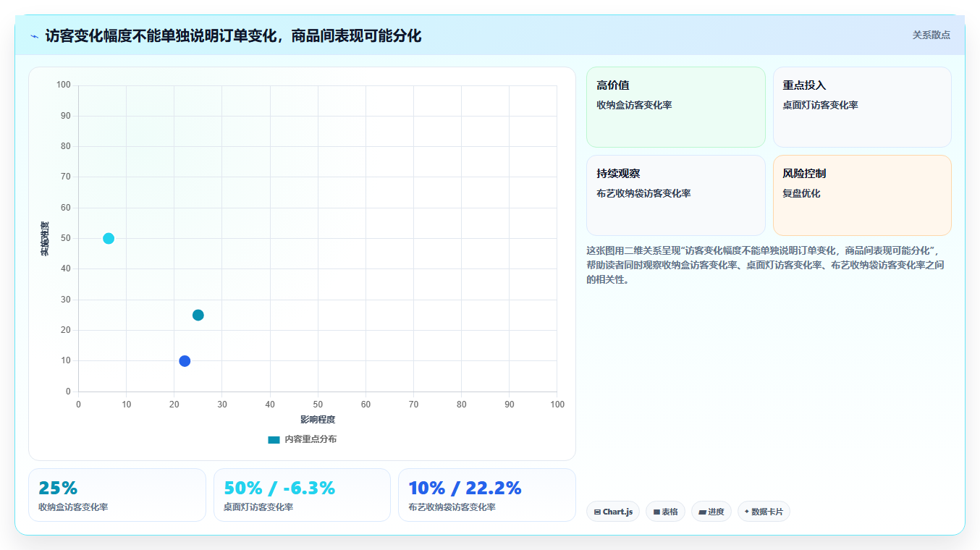Click 收纳盒访客变化率 in 高价值 card

coord(634,105)
